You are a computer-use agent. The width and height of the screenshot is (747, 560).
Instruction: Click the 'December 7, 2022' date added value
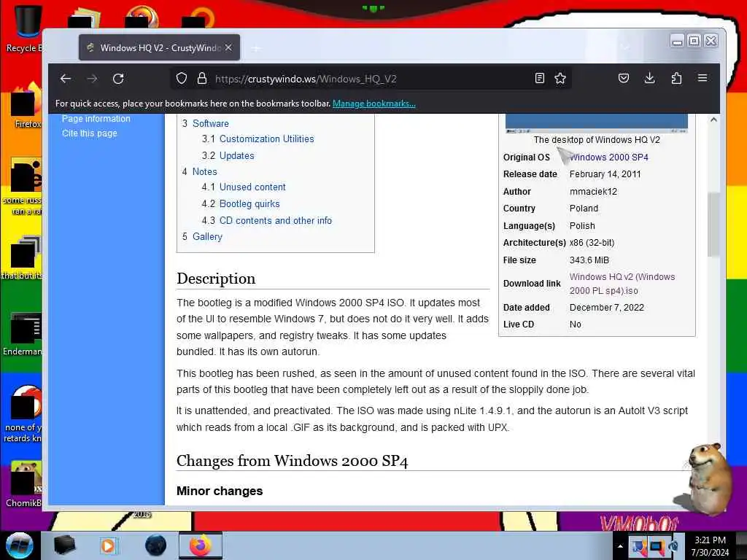[606, 308]
